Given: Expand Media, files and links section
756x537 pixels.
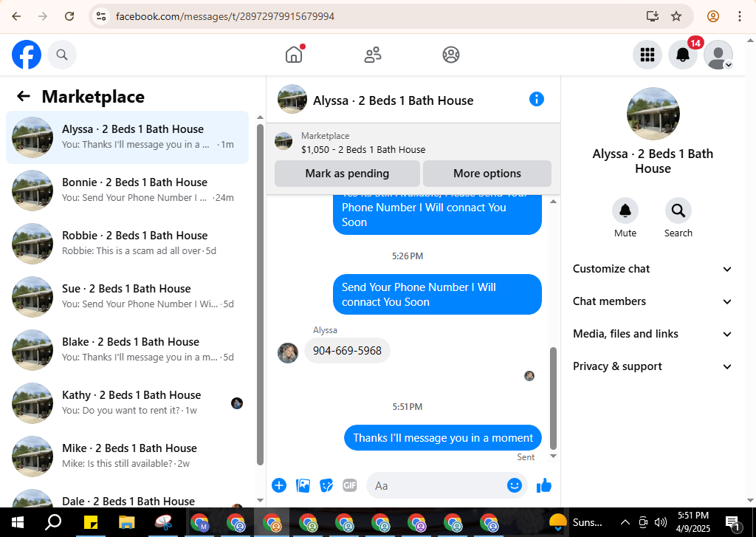Looking at the screenshot, I should tap(653, 334).
